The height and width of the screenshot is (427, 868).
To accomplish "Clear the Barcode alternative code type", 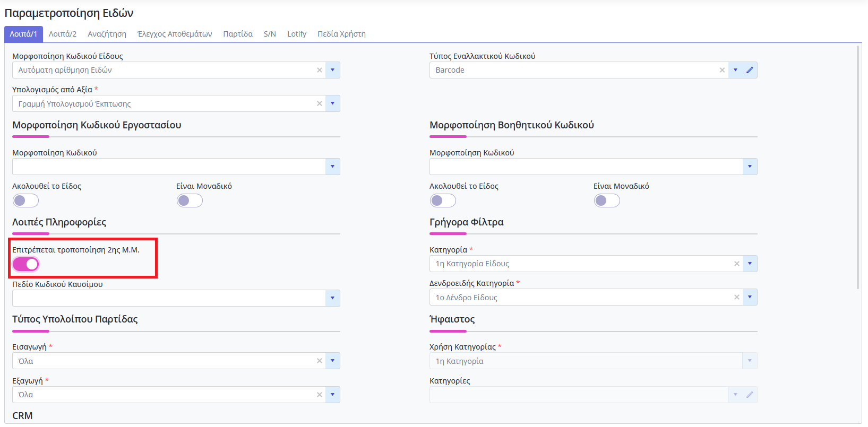I will (721, 70).
